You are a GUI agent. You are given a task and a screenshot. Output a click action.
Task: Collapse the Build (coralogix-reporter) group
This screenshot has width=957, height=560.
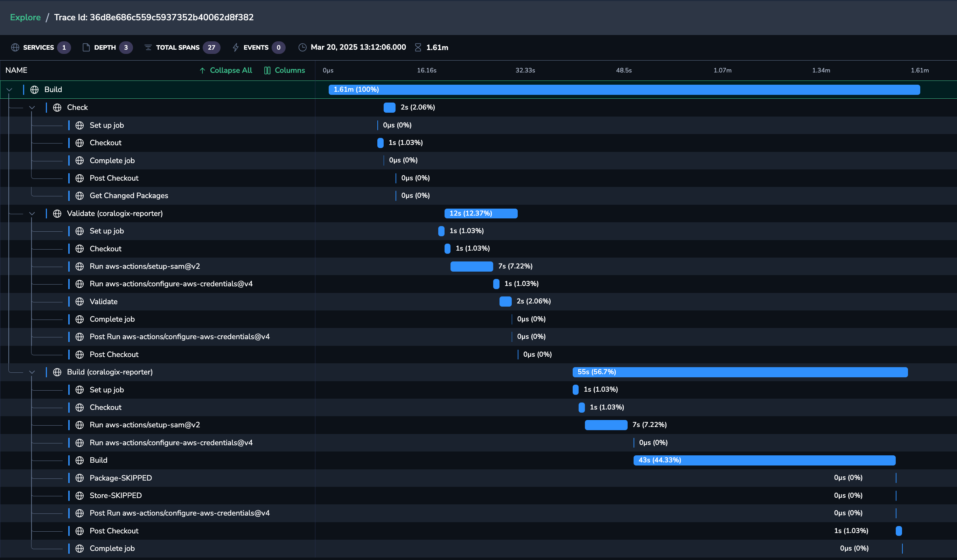(x=32, y=372)
